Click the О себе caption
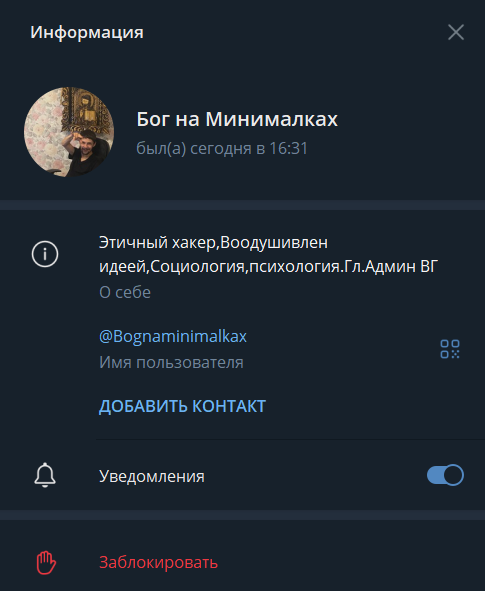485x591 pixels. pos(125,292)
